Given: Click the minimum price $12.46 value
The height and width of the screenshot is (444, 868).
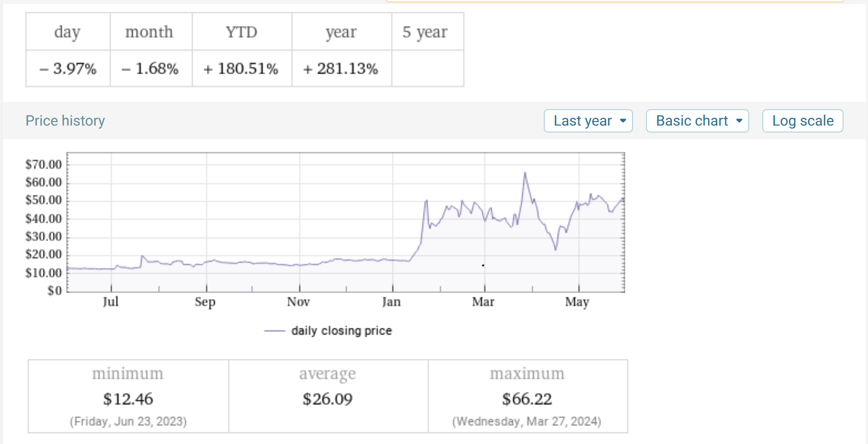Looking at the screenshot, I should (x=128, y=399).
